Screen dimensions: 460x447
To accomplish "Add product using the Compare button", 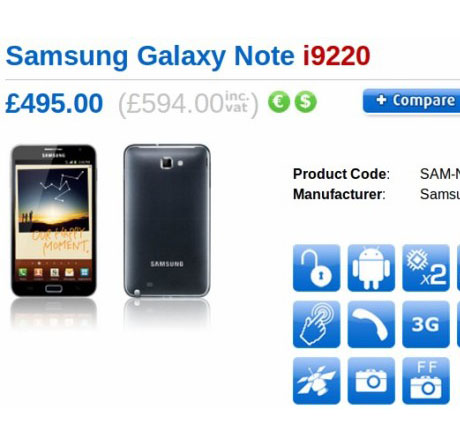I will pyautogui.click(x=411, y=101).
